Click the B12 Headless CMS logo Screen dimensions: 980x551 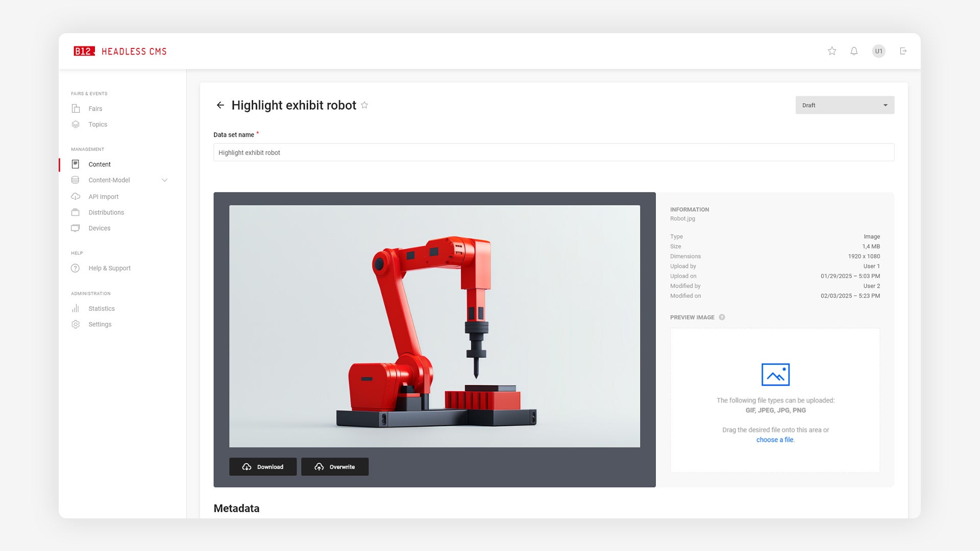(120, 51)
